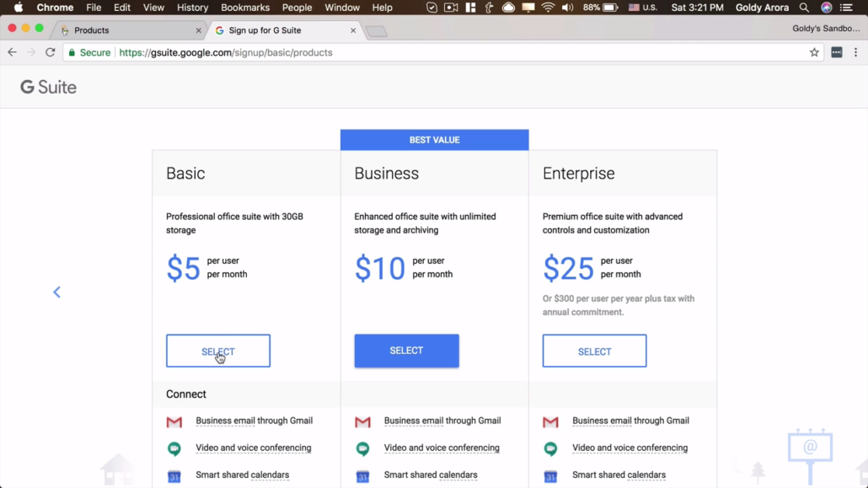Click Business plan's Business email through Gmail

(442, 421)
